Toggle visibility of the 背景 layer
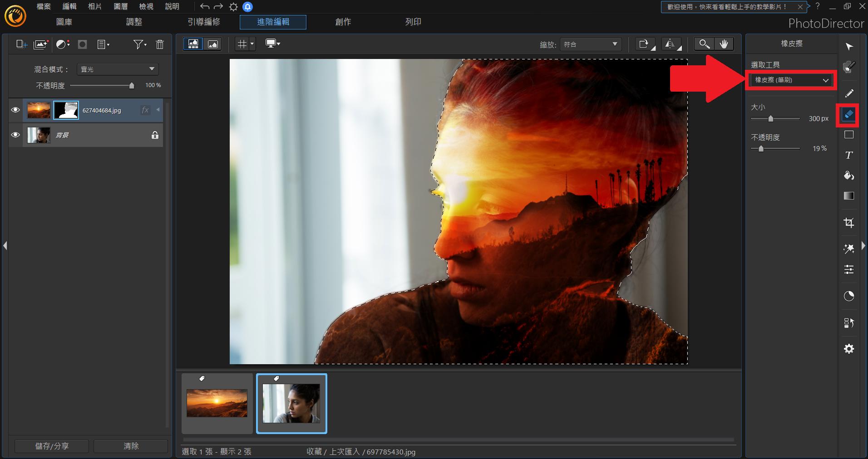868x459 pixels. 15,135
